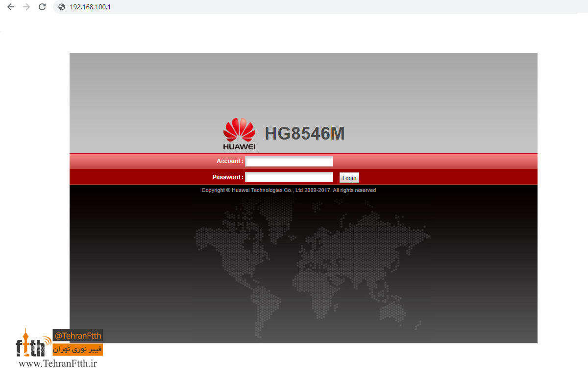
Task: Click the Login button
Action: 349,178
